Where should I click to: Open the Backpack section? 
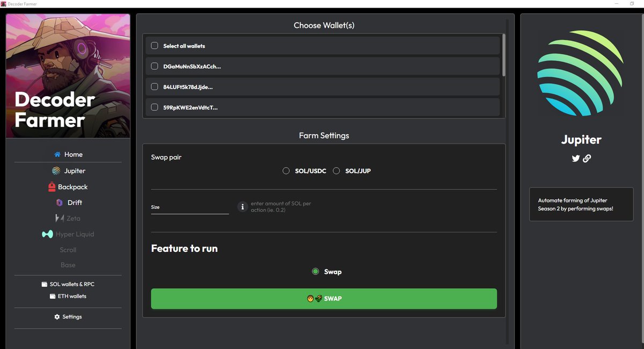click(68, 187)
